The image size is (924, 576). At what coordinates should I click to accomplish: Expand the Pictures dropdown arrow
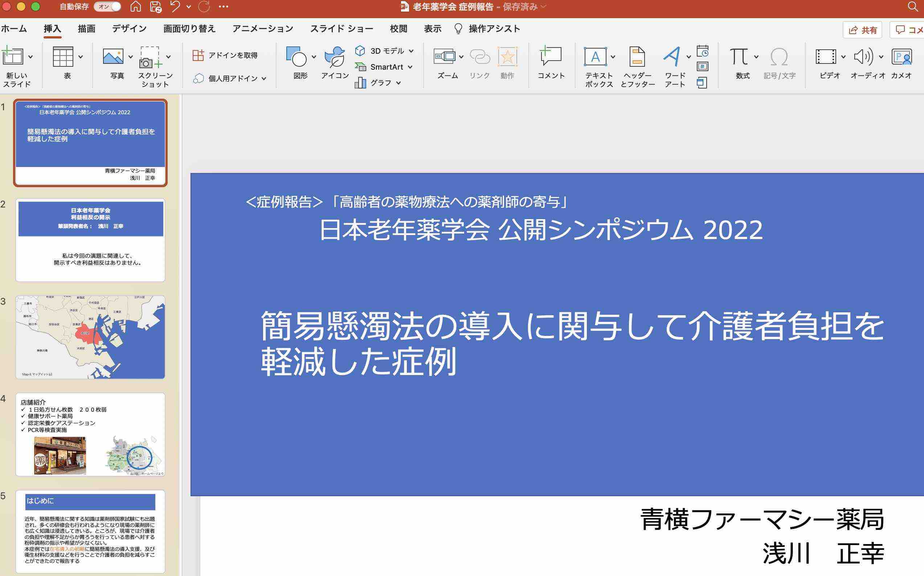[130, 57]
